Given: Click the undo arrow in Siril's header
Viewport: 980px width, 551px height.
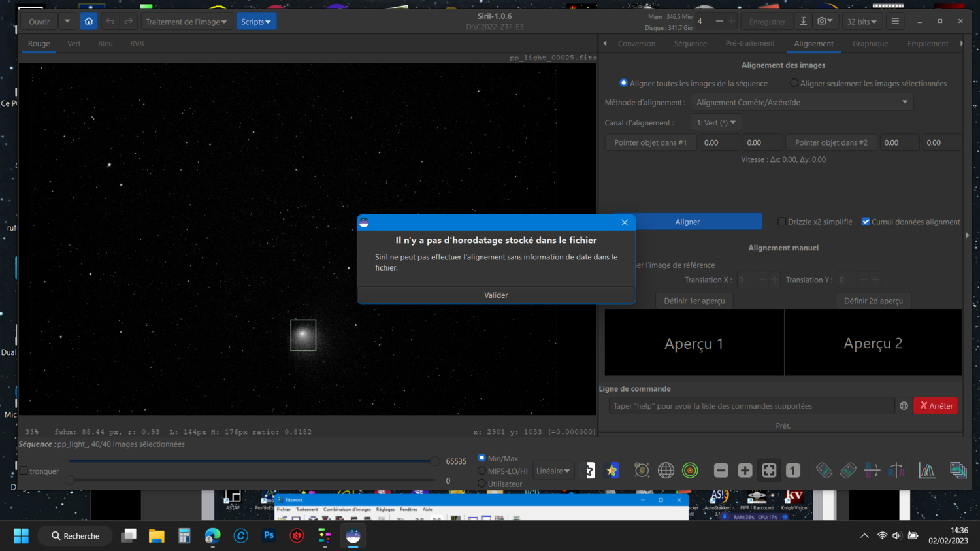Looking at the screenshot, I should click(110, 22).
